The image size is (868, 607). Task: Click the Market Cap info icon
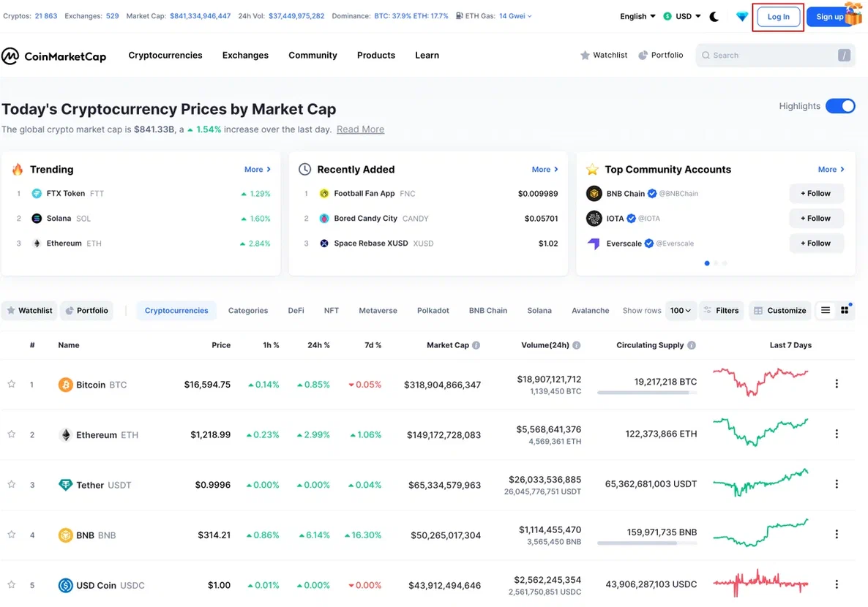pyautogui.click(x=476, y=345)
